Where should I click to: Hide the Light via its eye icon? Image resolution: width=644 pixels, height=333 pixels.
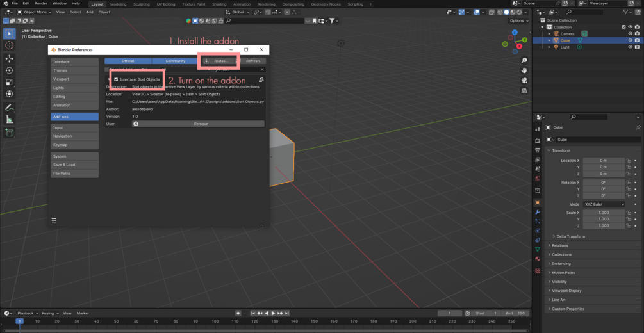pyautogui.click(x=631, y=47)
